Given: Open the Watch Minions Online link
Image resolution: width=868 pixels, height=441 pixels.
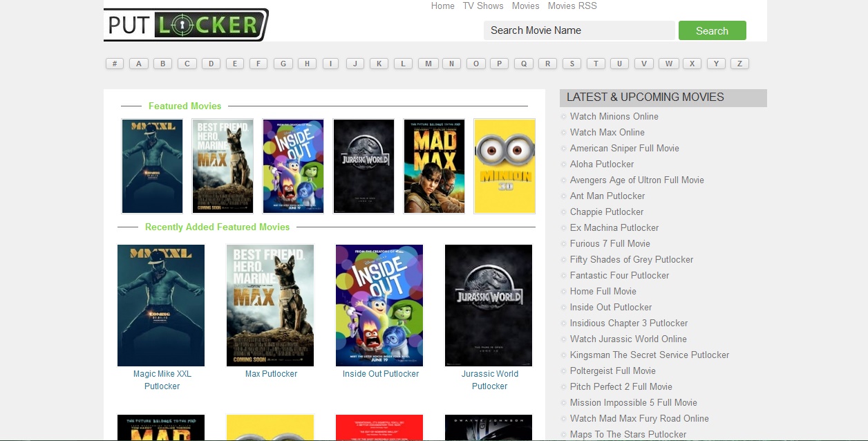Looking at the screenshot, I should pos(614,117).
